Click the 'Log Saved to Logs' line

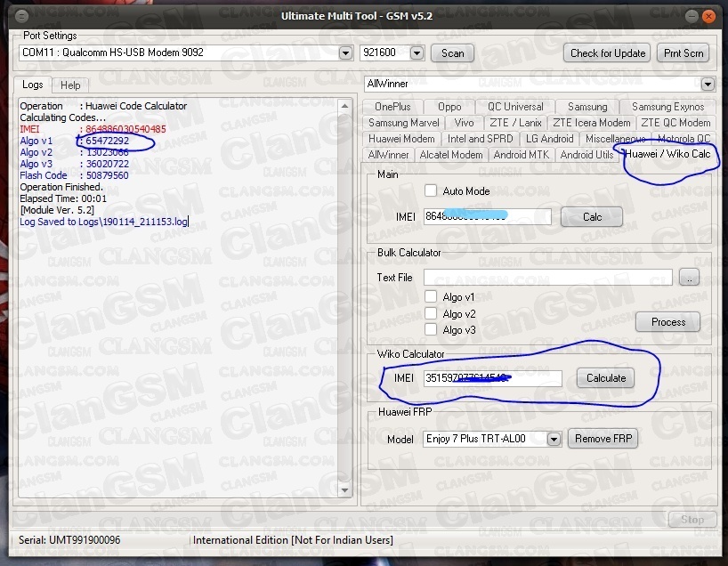point(103,222)
